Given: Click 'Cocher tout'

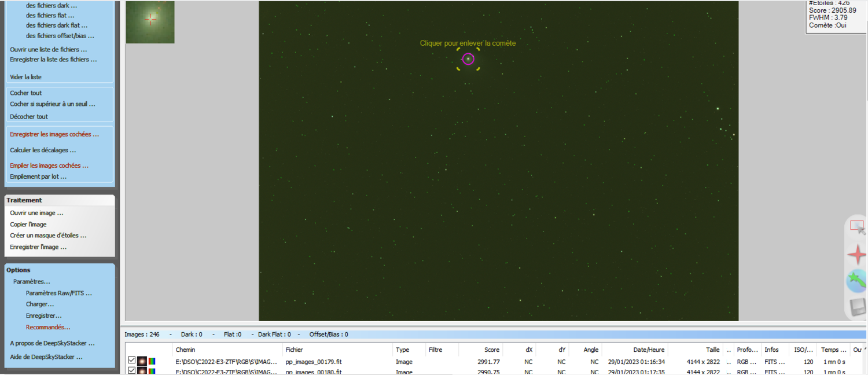Looking at the screenshot, I should click(x=26, y=93).
